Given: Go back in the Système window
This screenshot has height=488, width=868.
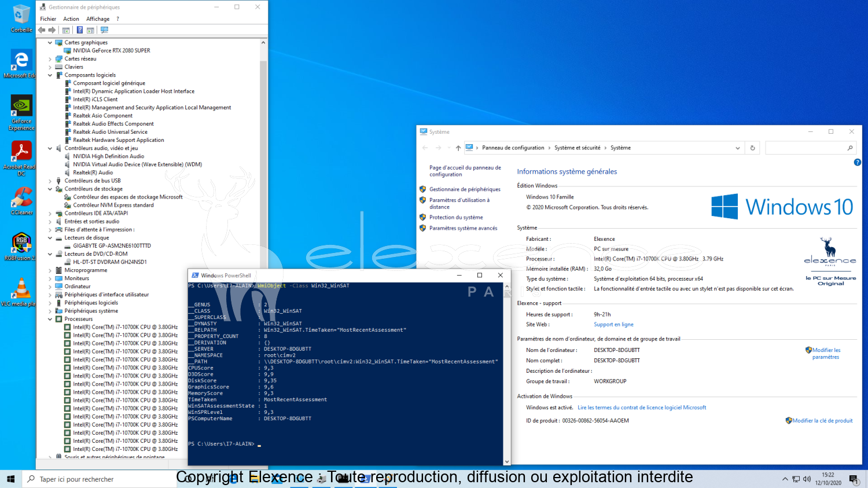Looking at the screenshot, I should (x=425, y=148).
